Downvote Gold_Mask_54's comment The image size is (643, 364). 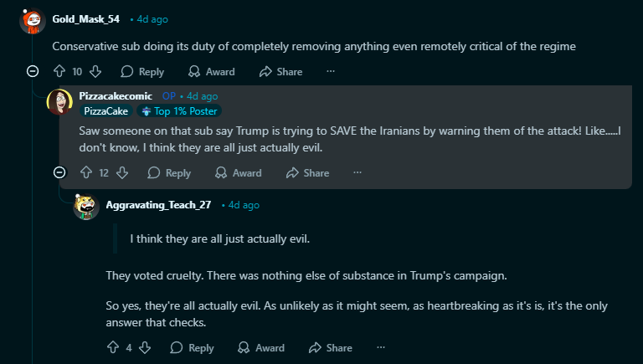point(95,71)
